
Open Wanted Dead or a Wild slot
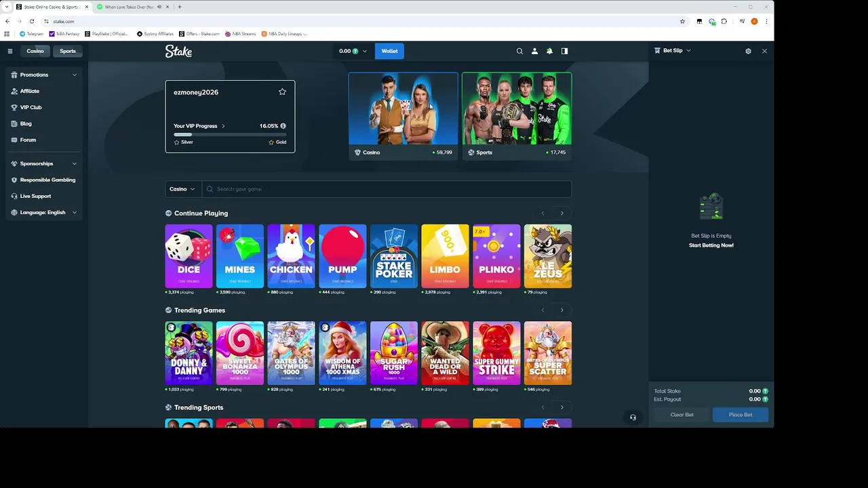(x=445, y=353)
